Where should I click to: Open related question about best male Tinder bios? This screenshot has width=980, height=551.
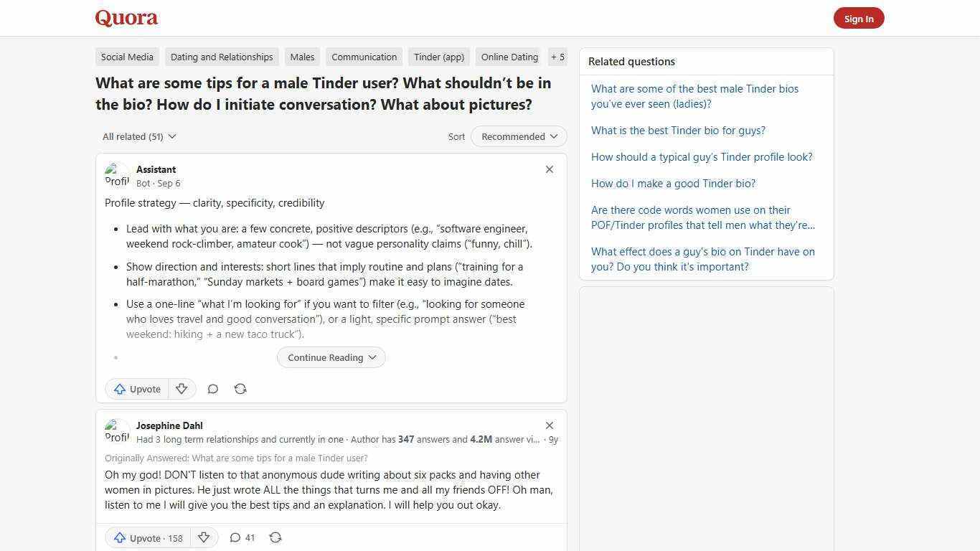click(694, 96)
